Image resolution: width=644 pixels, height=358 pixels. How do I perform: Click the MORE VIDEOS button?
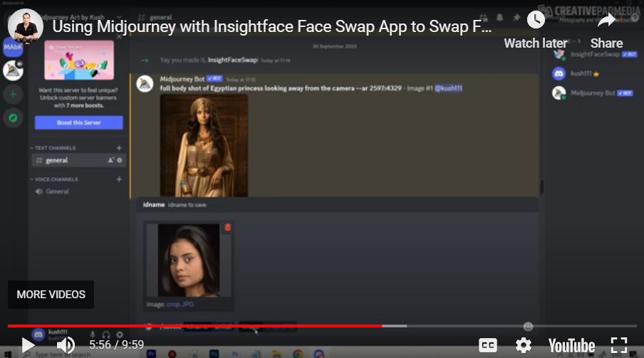coord(51,295)
